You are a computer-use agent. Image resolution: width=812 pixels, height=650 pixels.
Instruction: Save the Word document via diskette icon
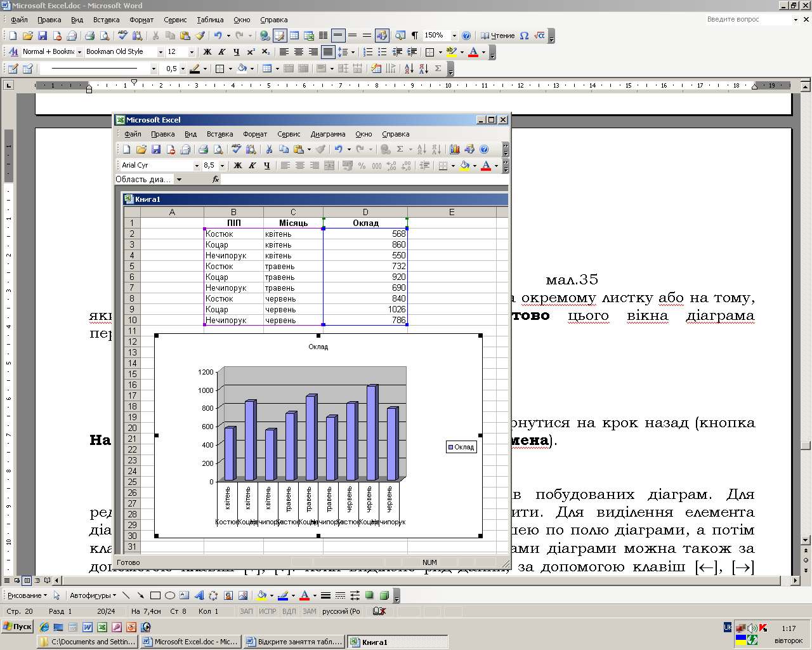[x=43, y=36]
